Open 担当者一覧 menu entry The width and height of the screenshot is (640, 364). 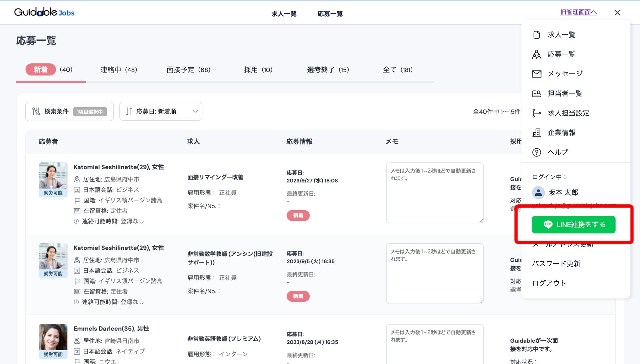(x=565, y=93)
